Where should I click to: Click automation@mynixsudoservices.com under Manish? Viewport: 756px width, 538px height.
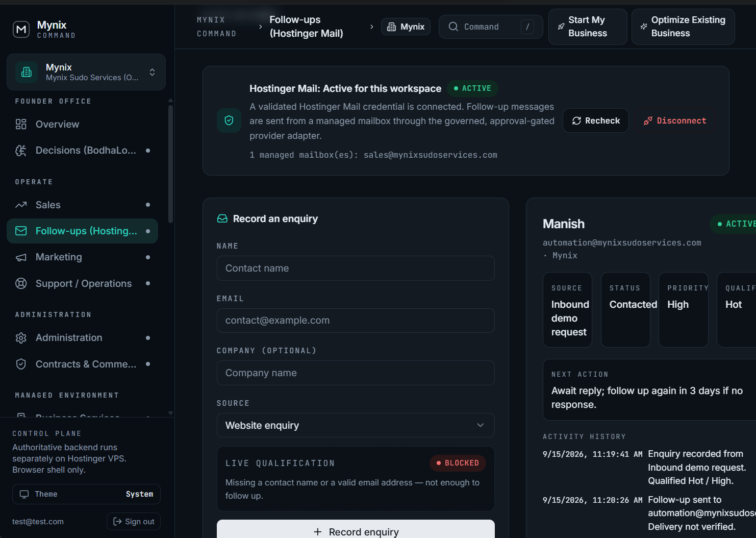pos(622,243)
